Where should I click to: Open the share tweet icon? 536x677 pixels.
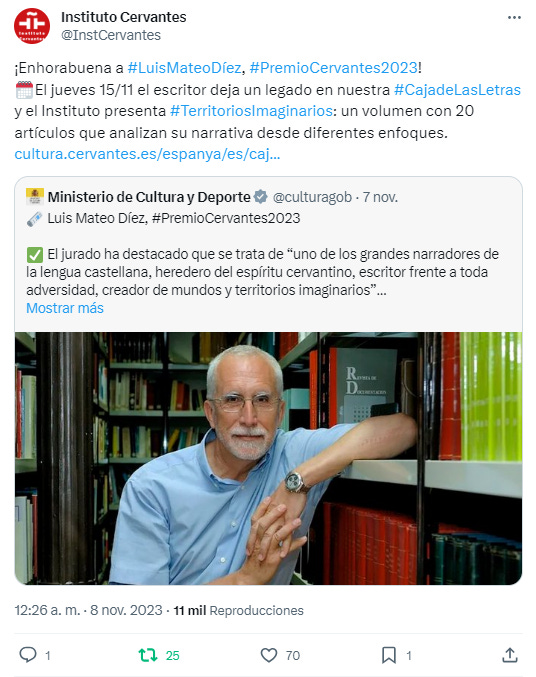[x=510, y=655]
